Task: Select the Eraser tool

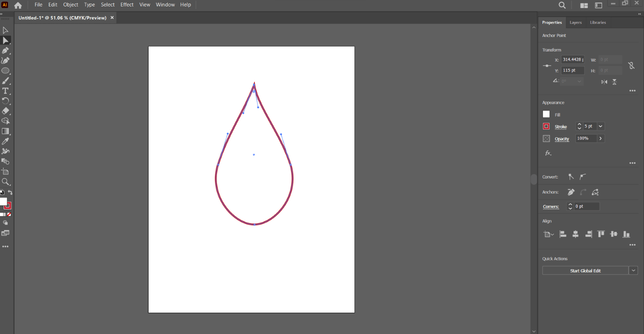Action: [x=6, y=111]
